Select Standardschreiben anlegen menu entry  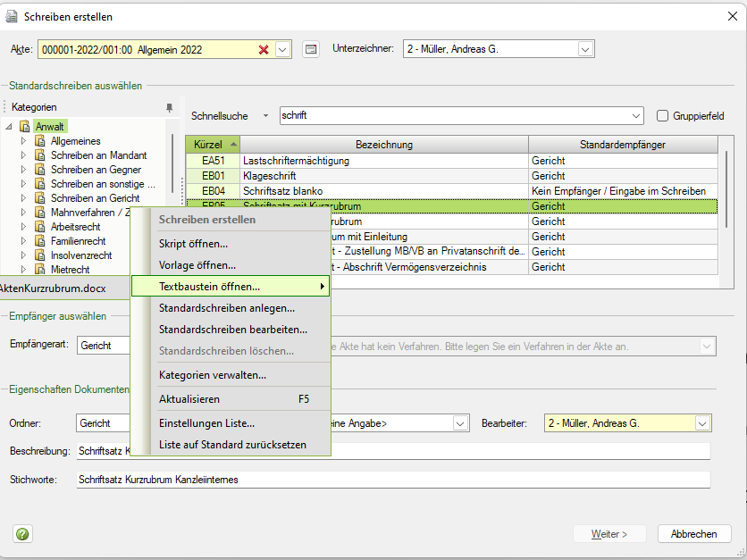231,308
